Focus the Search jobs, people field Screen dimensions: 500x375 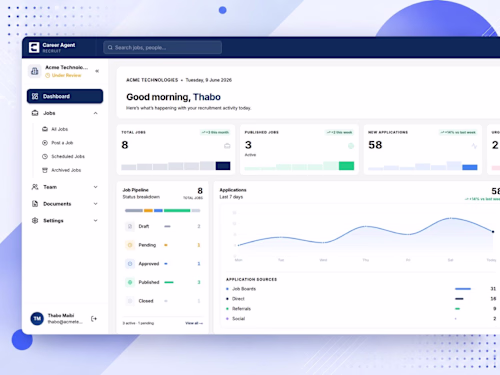tap(162, 48)
